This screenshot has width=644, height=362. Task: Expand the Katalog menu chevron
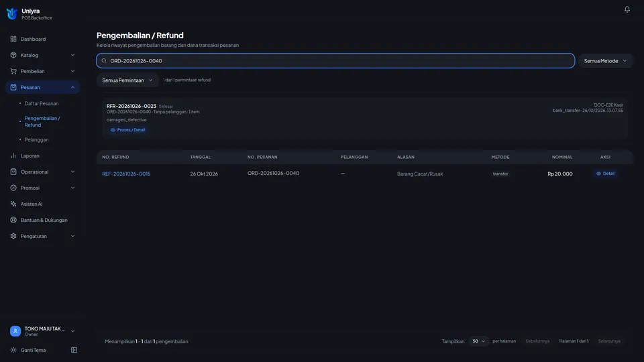click(72, 55)
